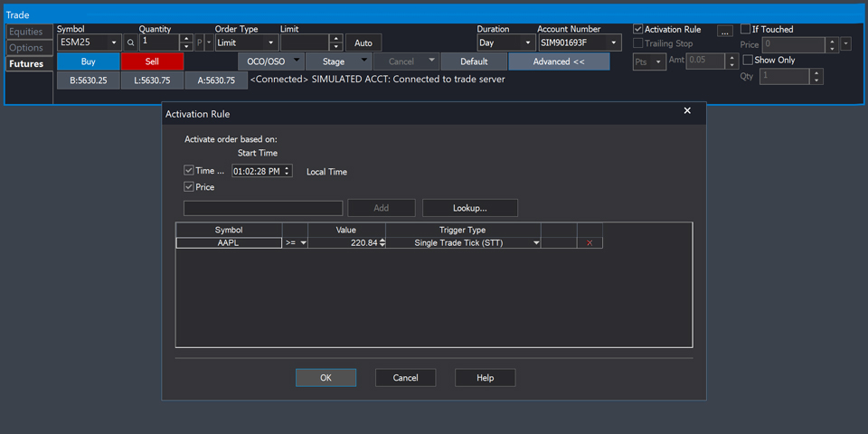This screenshot has height=434, width=868.
Task: Open Activation Rule settings ellipsis button
Action: [x=724, y=31]
